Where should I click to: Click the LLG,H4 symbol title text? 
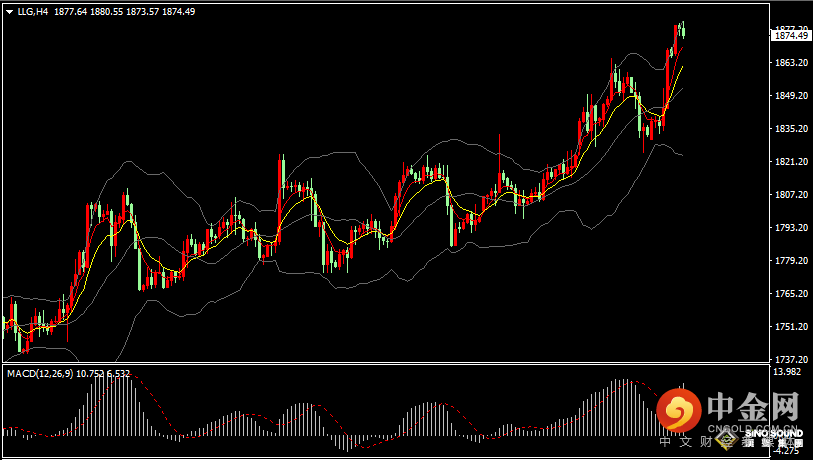pyautogui.click(x=33, y=12)
